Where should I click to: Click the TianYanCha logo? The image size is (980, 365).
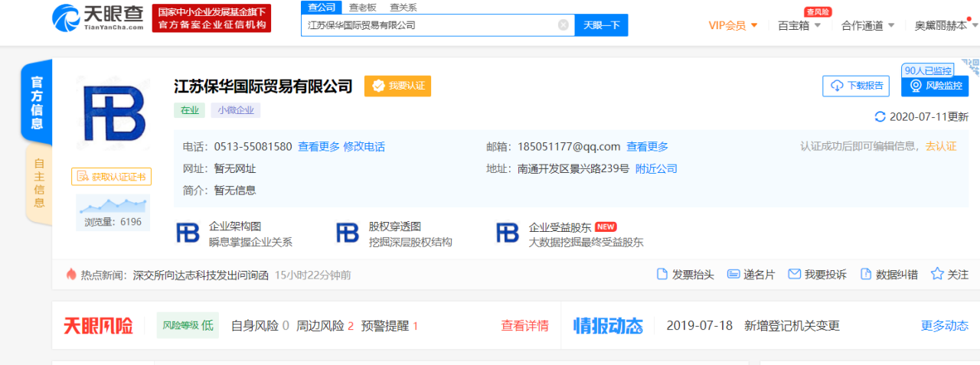click(x=98, y=17)
